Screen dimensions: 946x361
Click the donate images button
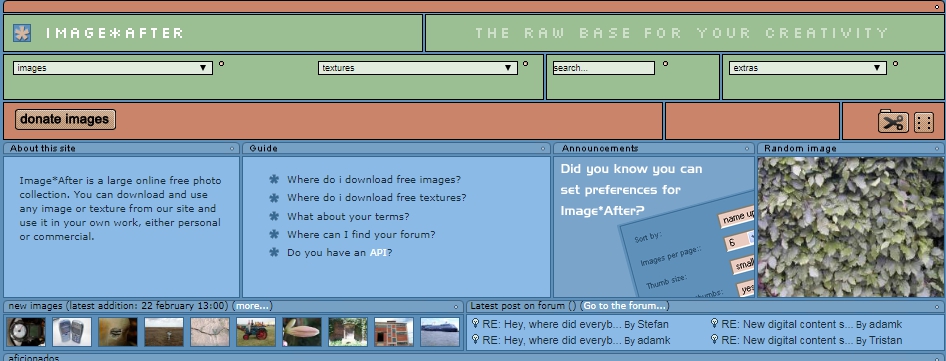tap(65, 119)
